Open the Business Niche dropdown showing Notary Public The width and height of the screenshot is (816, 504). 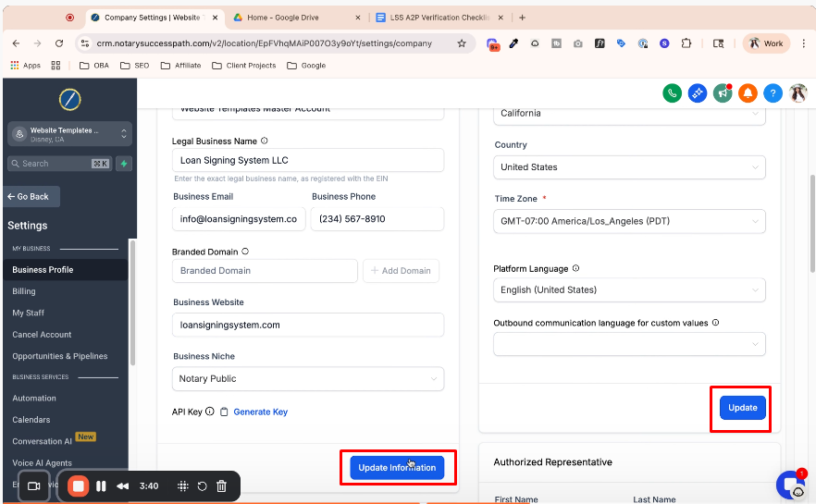pos(308,378)
